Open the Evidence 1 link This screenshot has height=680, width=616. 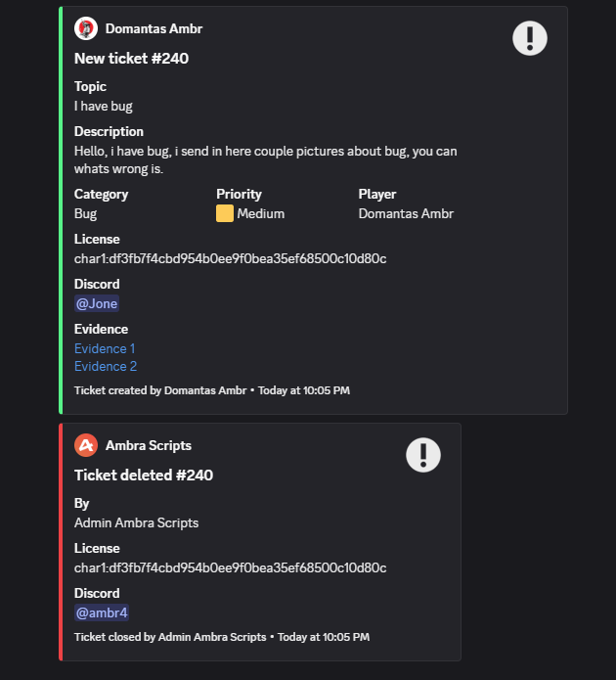click(x=105, y=348)
